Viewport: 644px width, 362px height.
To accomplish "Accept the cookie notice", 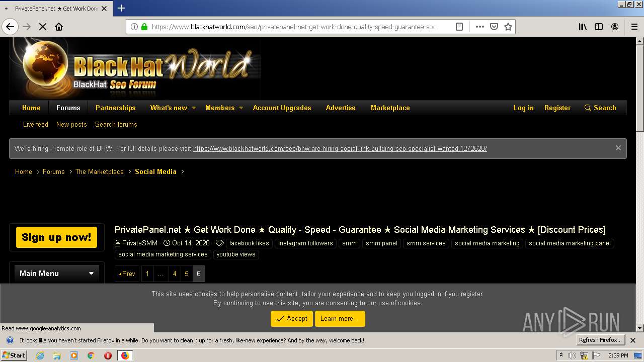I will (x=292, y=319).
